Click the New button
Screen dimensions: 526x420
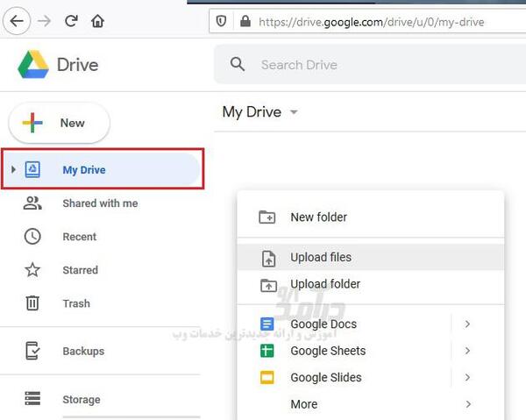pyautogui.click(x=60, y=123)
